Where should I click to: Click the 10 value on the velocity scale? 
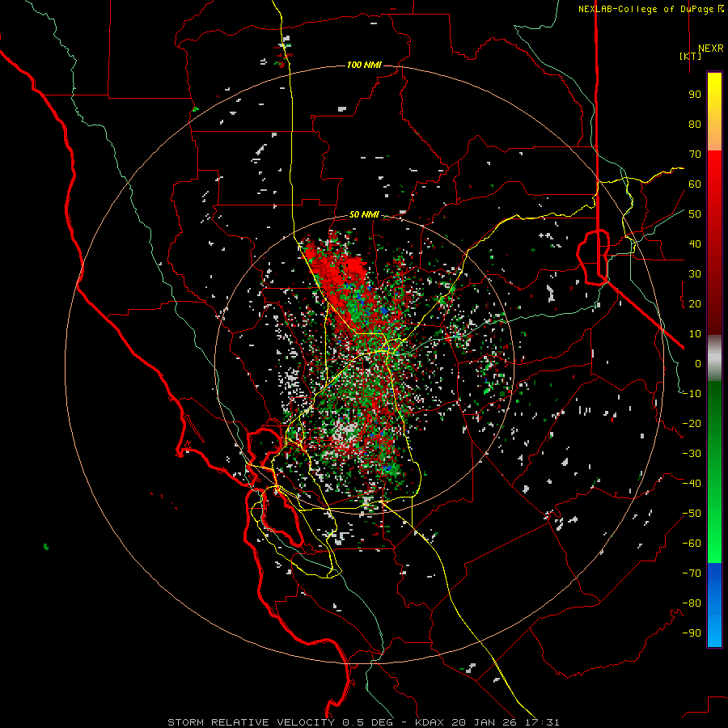click(695, 334)
